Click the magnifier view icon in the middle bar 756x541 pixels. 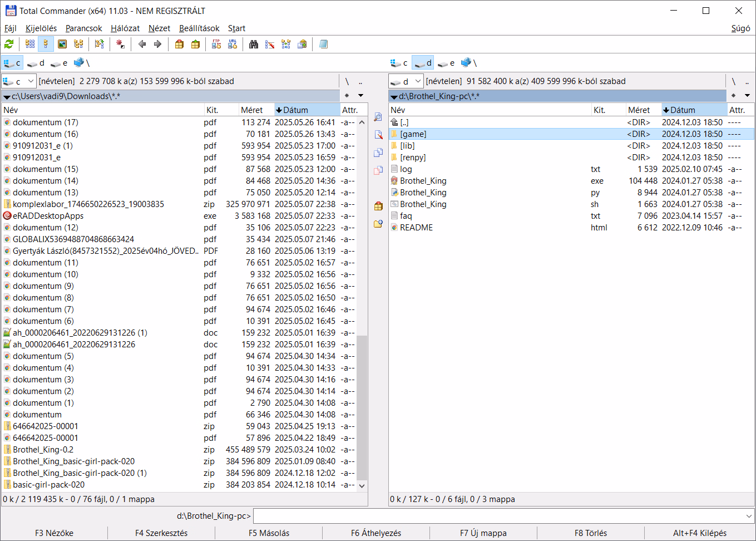[378, 117]
